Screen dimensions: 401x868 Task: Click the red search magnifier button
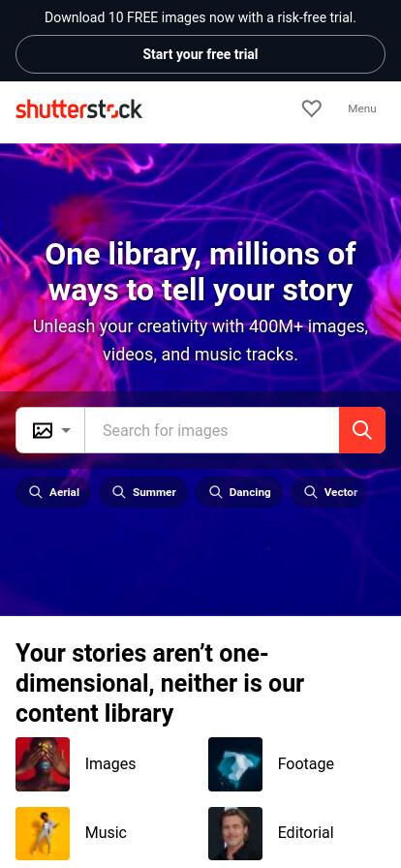(x=362, y=430)
